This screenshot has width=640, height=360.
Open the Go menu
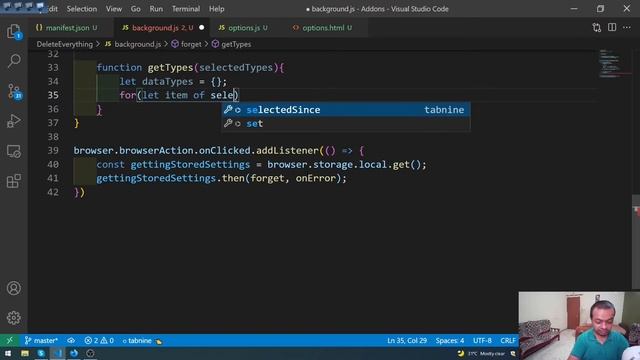136,9
